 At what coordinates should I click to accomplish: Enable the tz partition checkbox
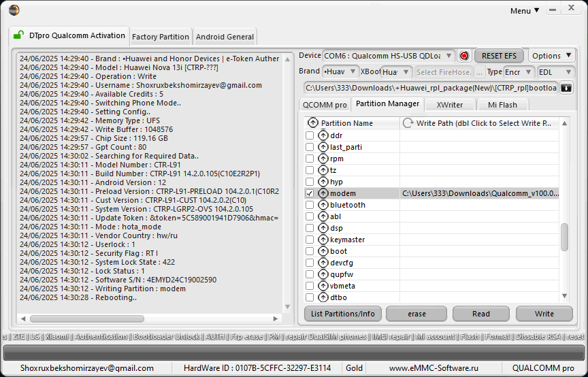(310, 170)
